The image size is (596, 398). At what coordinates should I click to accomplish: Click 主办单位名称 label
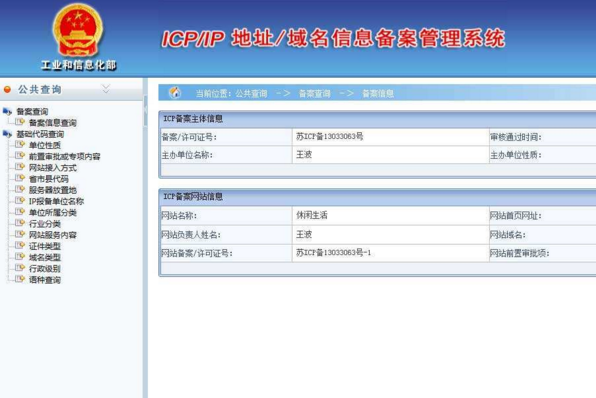pos(187,155)
